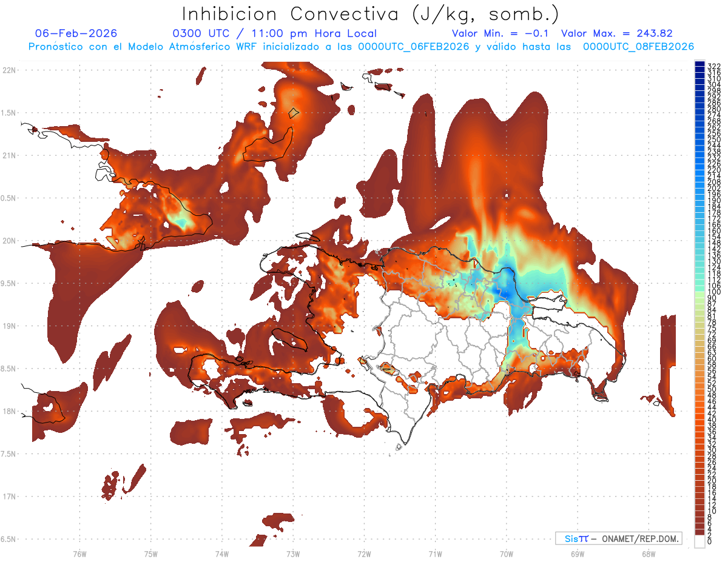Click the legend value '202'
The height and width of the screenshot is (562, 728).
click(x=714, y=188)
